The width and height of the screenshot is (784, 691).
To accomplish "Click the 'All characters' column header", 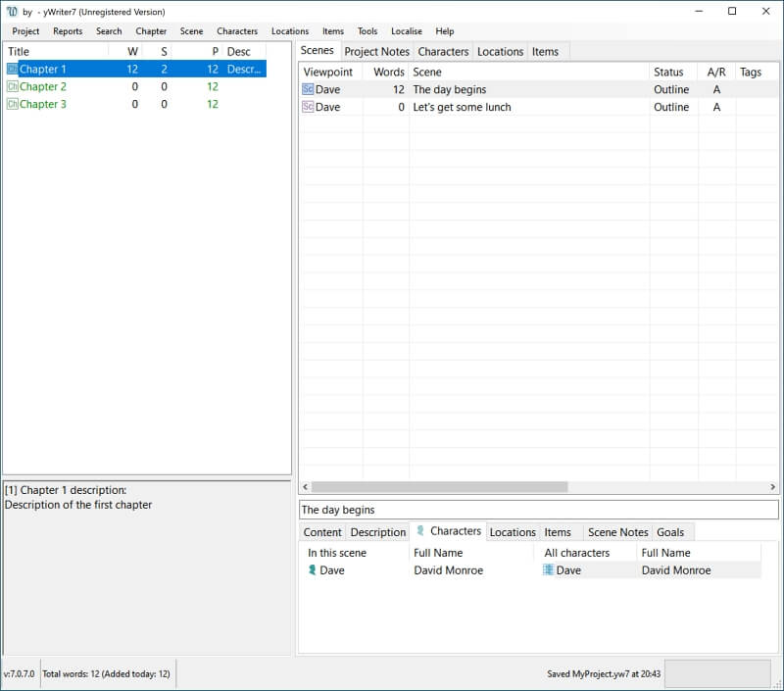I will pos(587,553).
